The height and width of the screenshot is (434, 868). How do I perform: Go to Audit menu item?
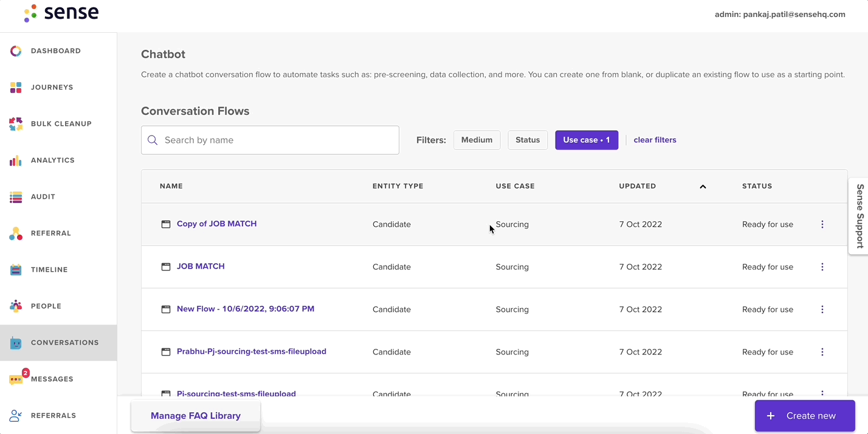click(x=43, y=197)
